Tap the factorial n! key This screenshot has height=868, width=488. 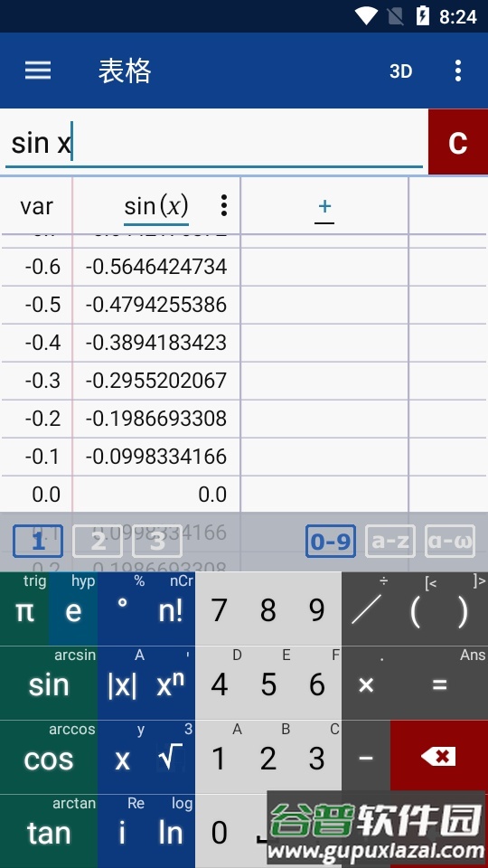coord(171,609)
